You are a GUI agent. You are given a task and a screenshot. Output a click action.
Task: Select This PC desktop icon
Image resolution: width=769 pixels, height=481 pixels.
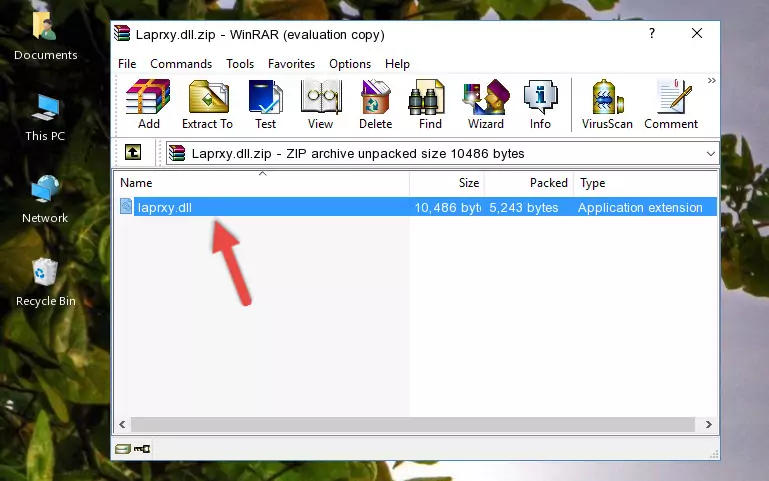tap(45, 118)
